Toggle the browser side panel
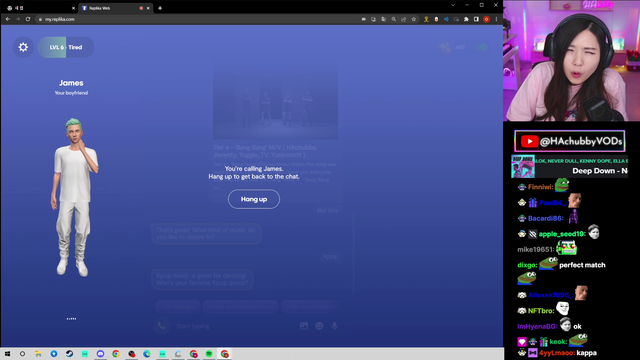 pyautogui.click(x=476, y=19)
